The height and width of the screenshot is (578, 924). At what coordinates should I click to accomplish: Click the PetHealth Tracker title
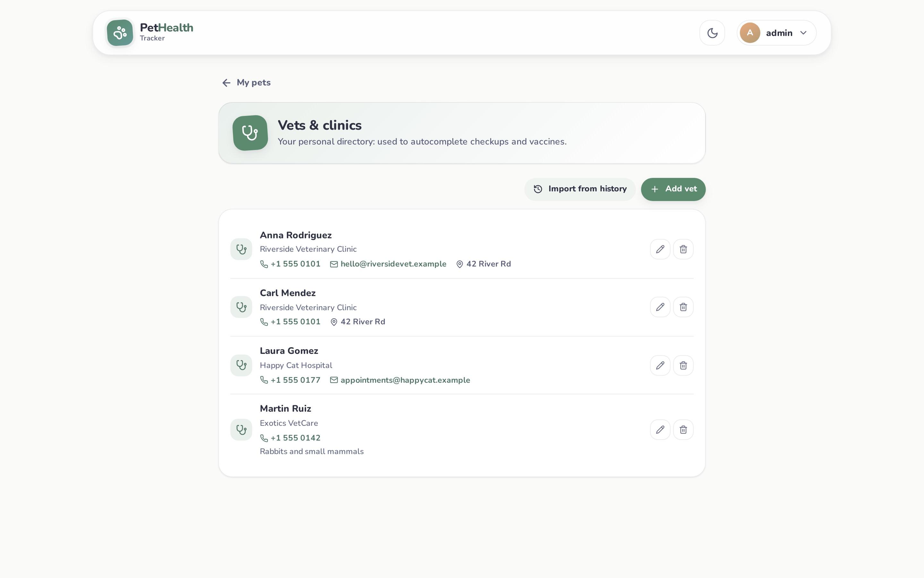(x=167, y=32)
